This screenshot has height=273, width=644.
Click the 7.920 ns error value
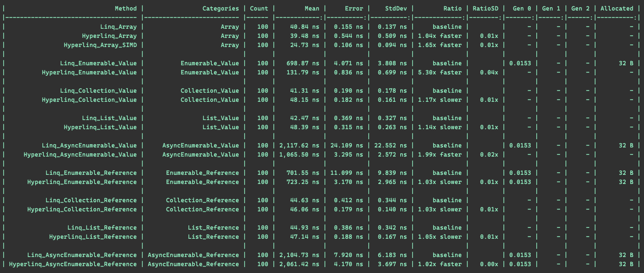(x=349, y=255)
